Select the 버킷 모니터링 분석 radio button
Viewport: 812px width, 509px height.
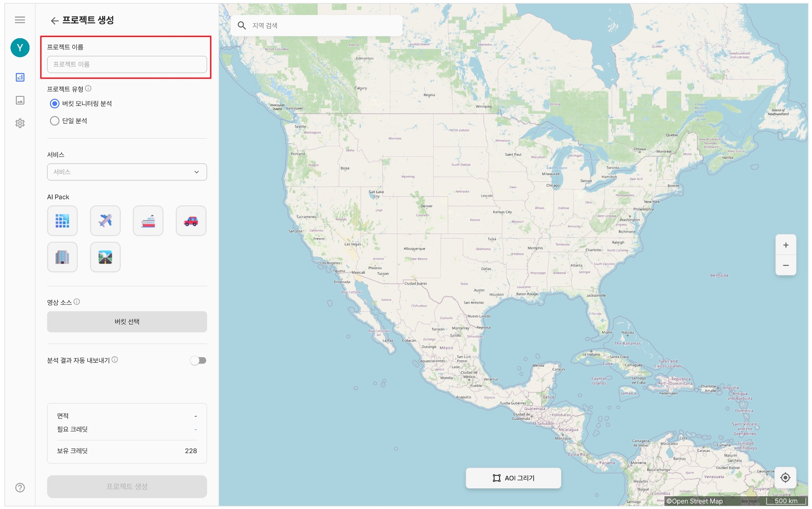click(x=54, y=104)
